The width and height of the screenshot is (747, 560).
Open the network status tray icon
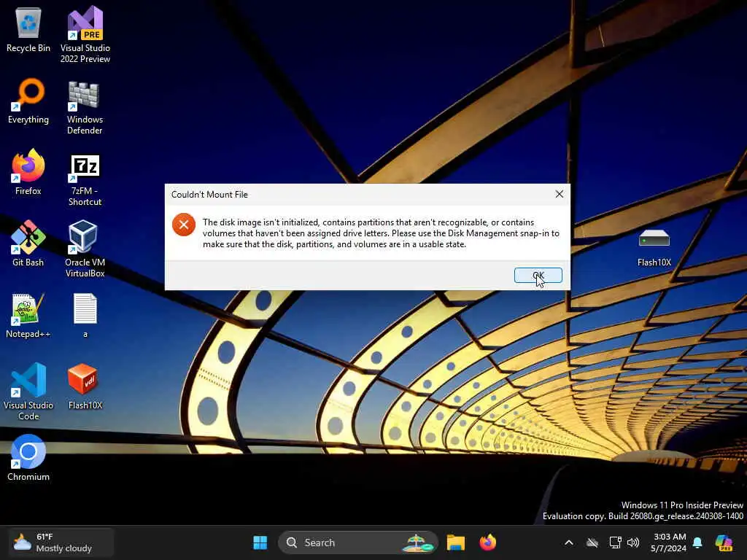(x=615, y=542)
